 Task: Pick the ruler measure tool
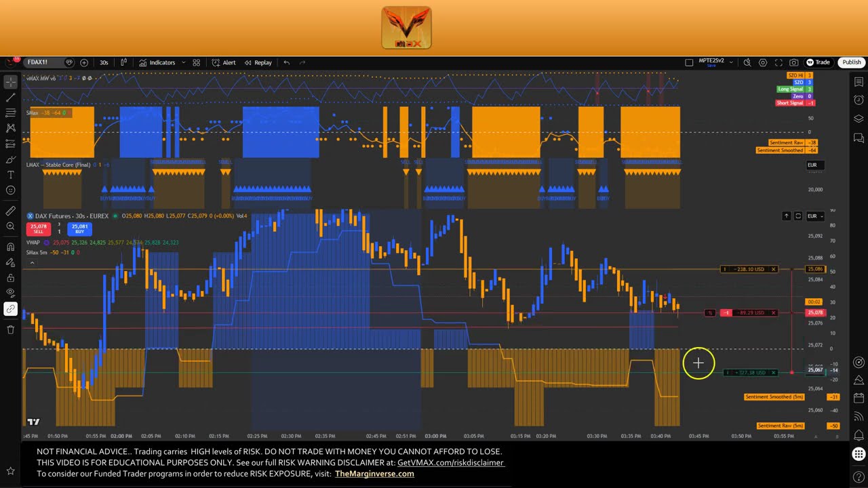pos(11,211)
